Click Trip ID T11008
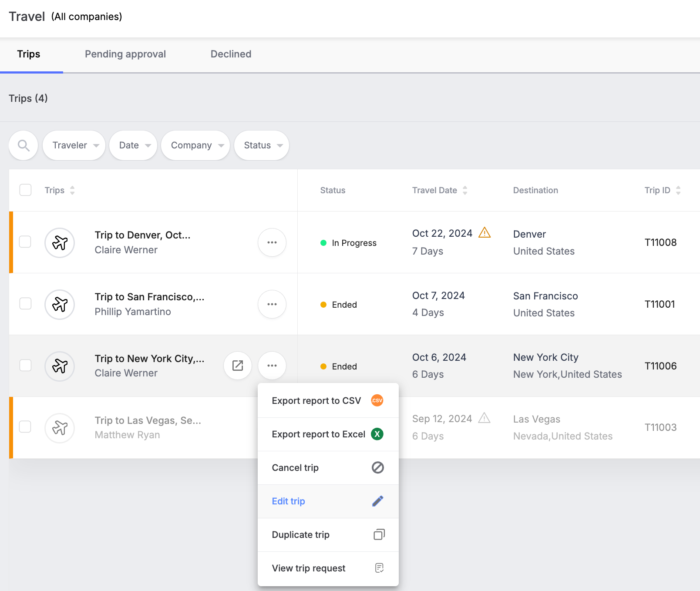The height and width of the screenshot is (591, 700). [660, 242]
